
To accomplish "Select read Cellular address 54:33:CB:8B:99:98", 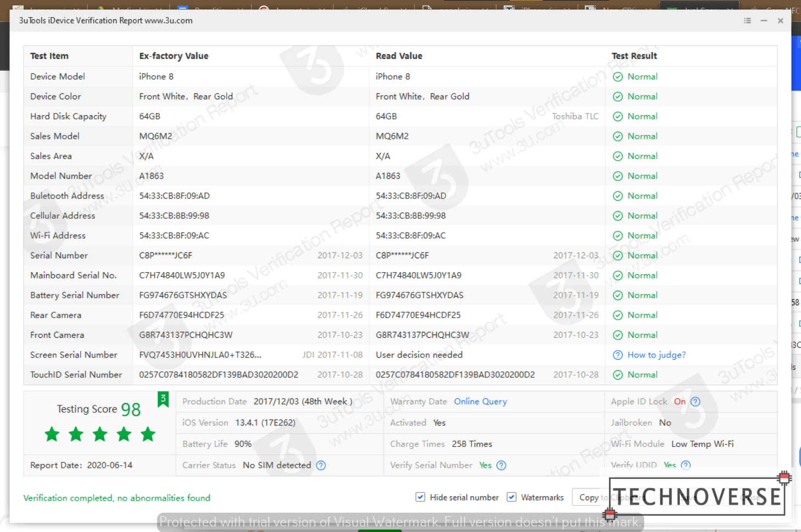I will 411,216.
